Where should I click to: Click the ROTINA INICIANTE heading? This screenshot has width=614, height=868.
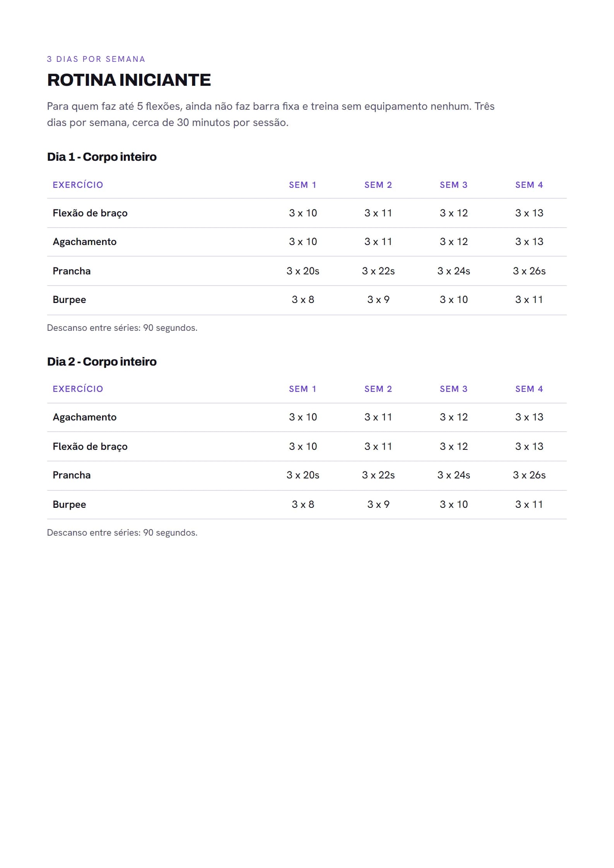coord(129,80)
